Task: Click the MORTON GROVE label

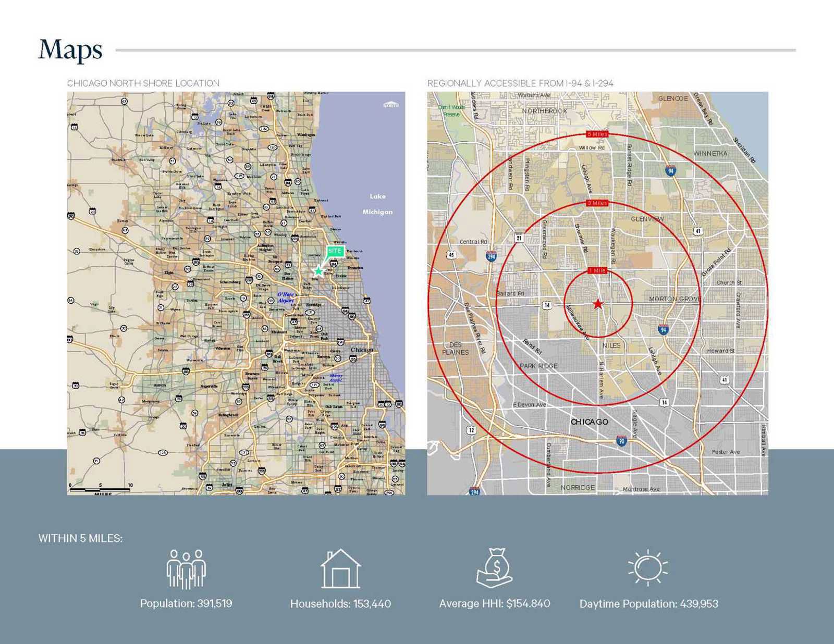Action: point(674,299)
